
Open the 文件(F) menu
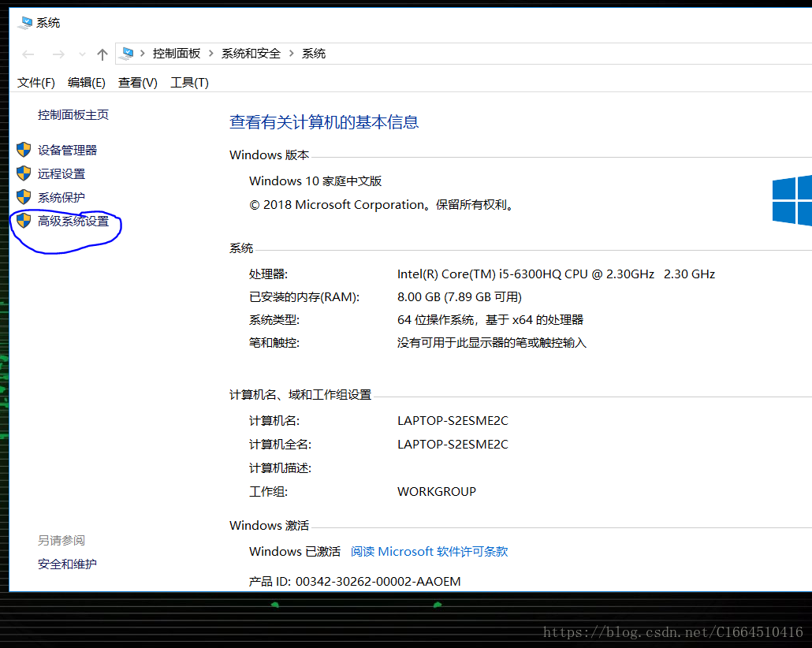35,82
